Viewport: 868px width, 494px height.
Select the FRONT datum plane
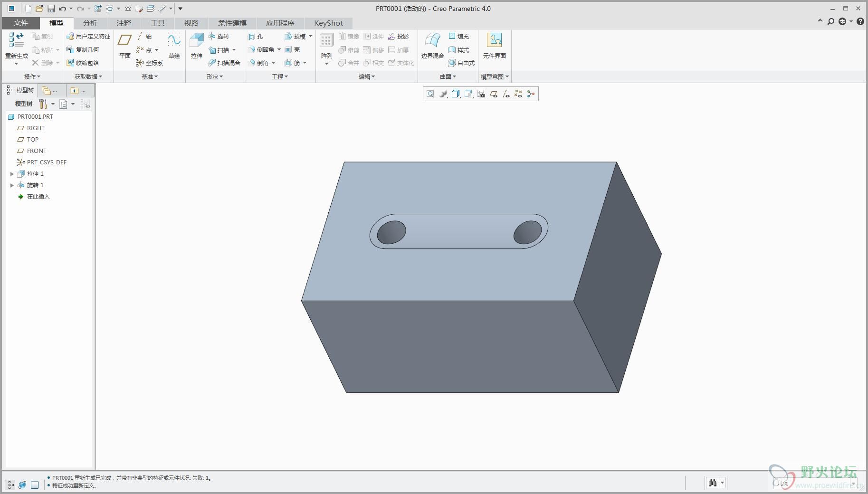pos(32,151)
